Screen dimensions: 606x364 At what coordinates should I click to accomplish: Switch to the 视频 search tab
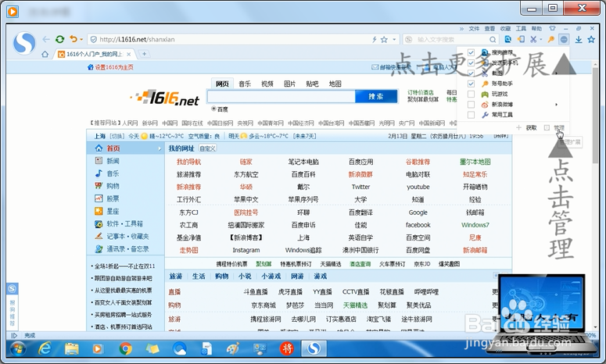(267, 84)
